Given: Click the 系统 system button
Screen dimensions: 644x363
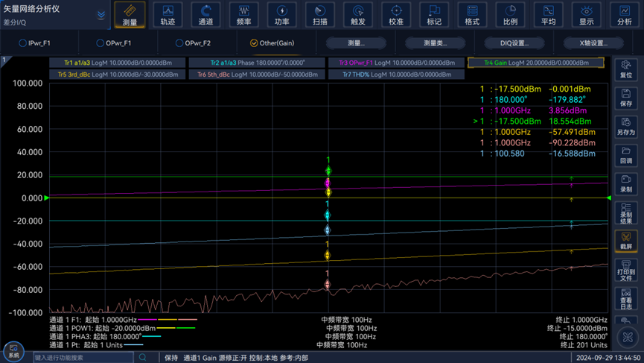Looking at the screenshot, I should [13, 351].
